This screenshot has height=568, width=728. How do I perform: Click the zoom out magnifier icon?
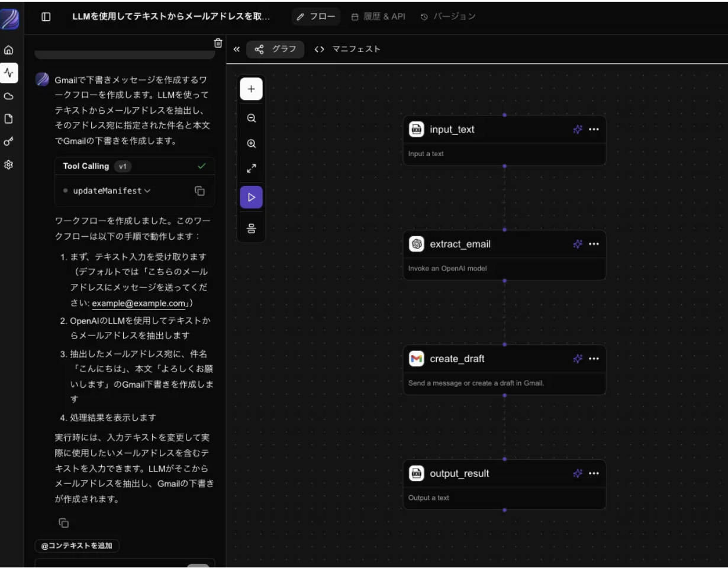(x=251, y=118)
